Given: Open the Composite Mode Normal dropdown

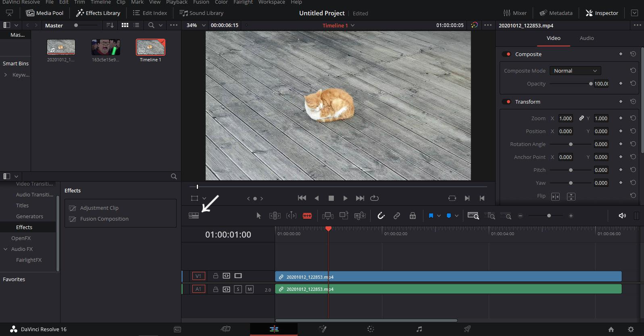Looking at the screenshot, I should click(x=575, y=71).
